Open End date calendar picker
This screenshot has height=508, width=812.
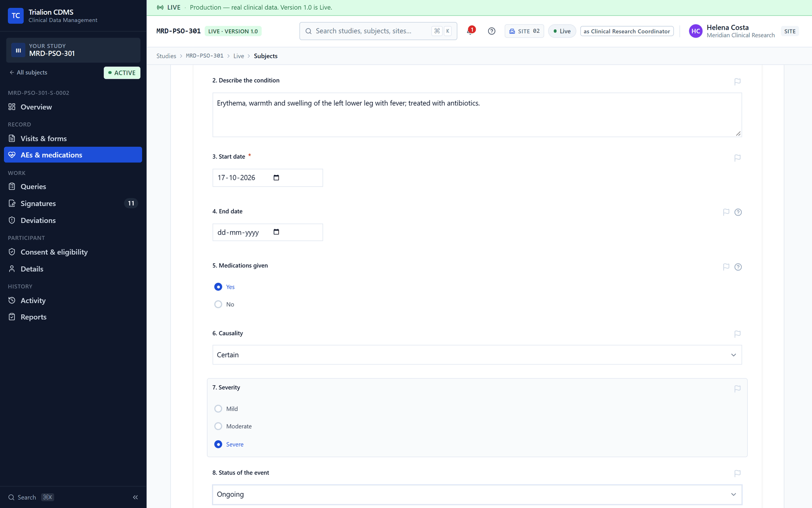[x=276, y=232]
